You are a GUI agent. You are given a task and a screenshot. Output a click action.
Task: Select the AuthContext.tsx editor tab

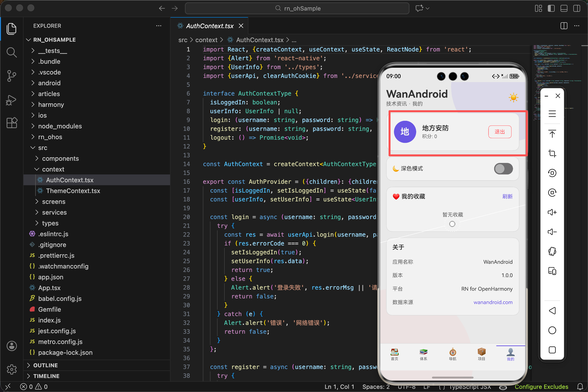point(209,26)
